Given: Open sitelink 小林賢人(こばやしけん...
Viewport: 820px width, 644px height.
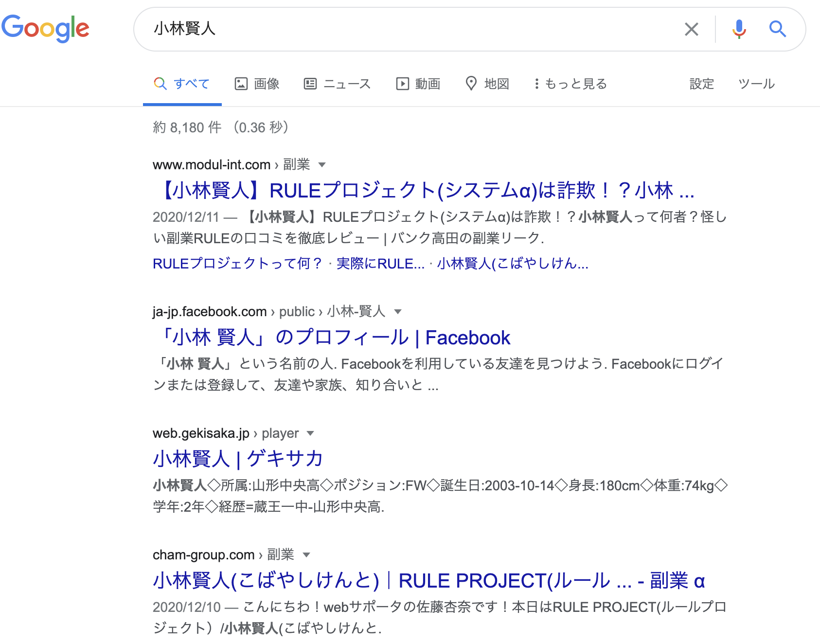Looking at the screenshot, I should 513,264.
